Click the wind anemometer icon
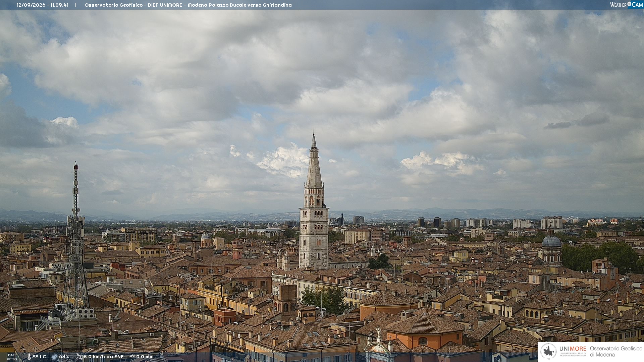 tap(79, 357)
